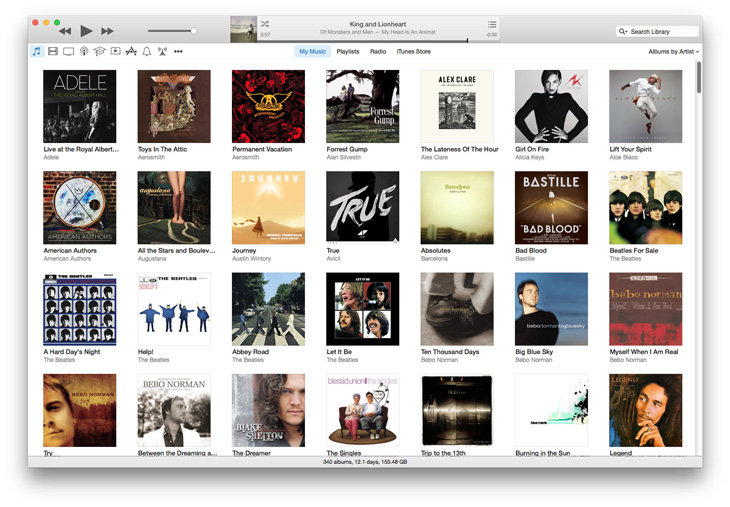Open the Music library icon
730x507 pixels.
click(37, 51)
